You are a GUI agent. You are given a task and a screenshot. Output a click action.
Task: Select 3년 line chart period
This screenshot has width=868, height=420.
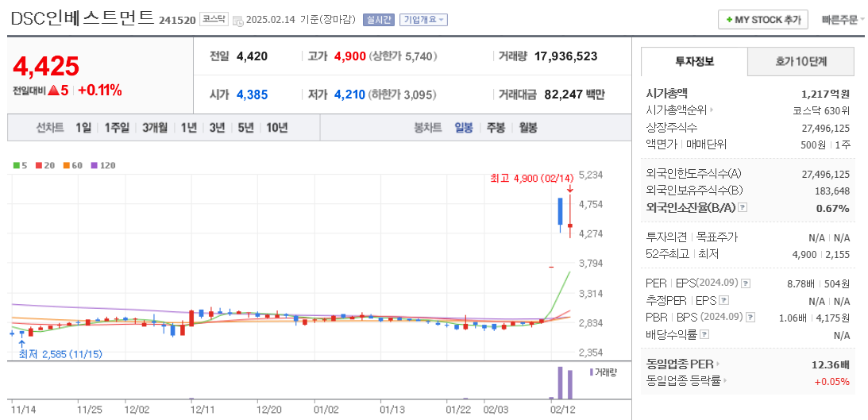pos(217,128)
